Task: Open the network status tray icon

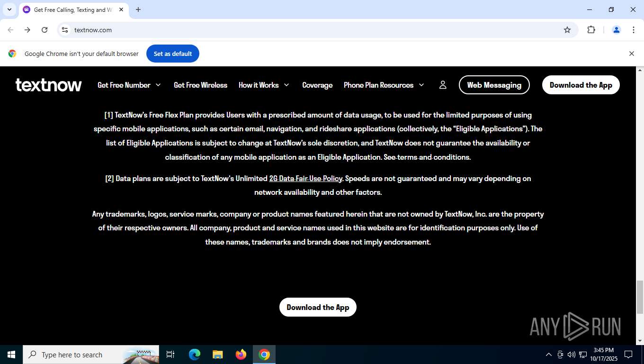Action: click(x=583, y=355)
